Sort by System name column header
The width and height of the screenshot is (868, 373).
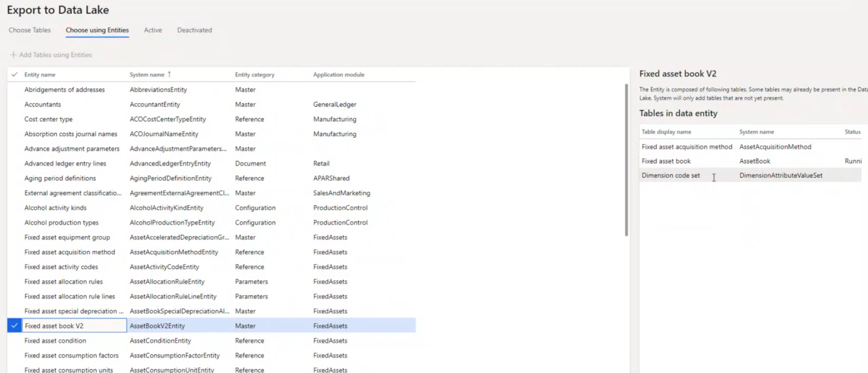(x=147, y=75)
